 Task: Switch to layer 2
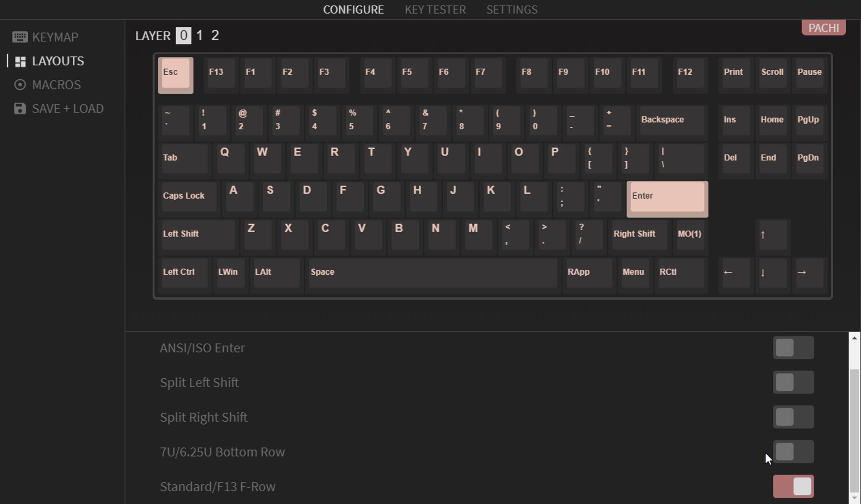(x=215, y=36)
